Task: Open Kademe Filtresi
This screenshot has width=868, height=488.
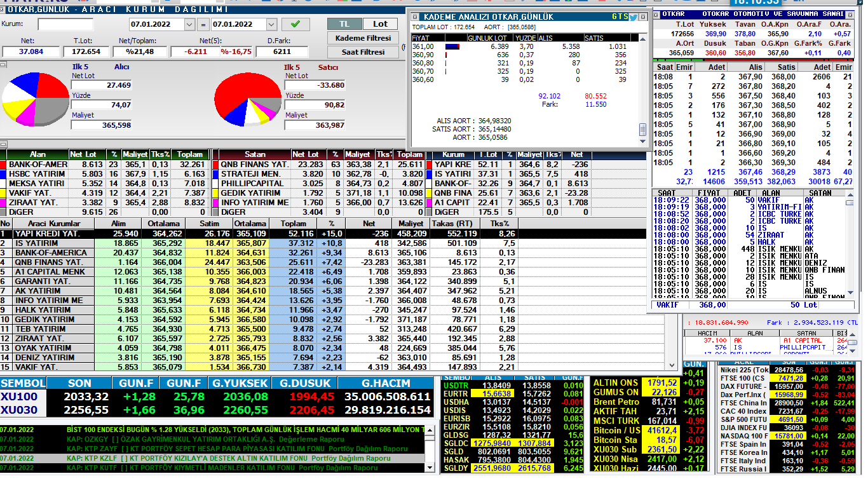Action: click(363, 38)
